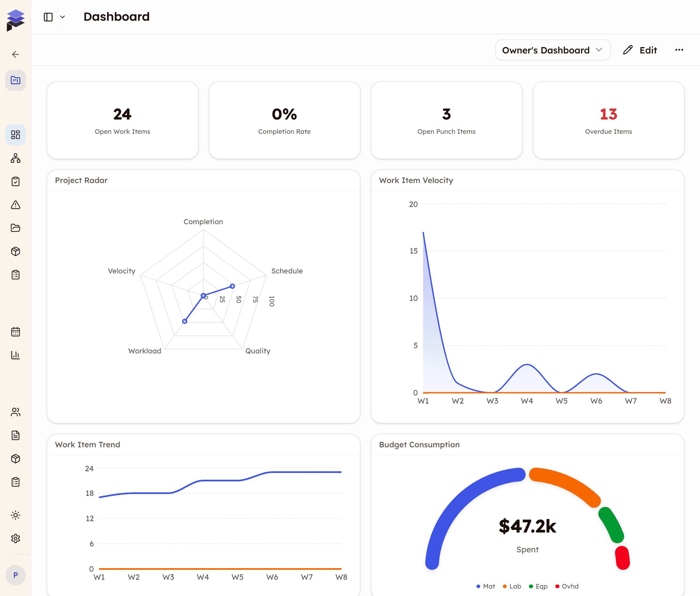The width and height of the screenshot is (700, 596).
Task: Open the document text icon in sidebar
Action: pyautogui.click(x=16, y=435)
